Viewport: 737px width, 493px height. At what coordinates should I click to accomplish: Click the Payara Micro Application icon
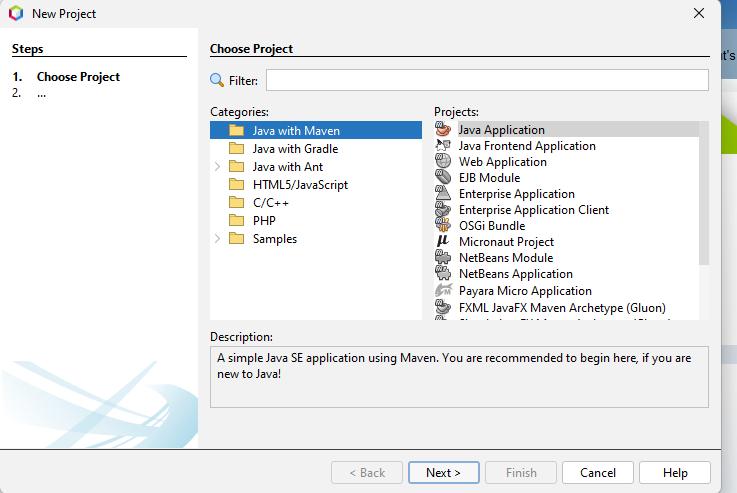(443, 290)
